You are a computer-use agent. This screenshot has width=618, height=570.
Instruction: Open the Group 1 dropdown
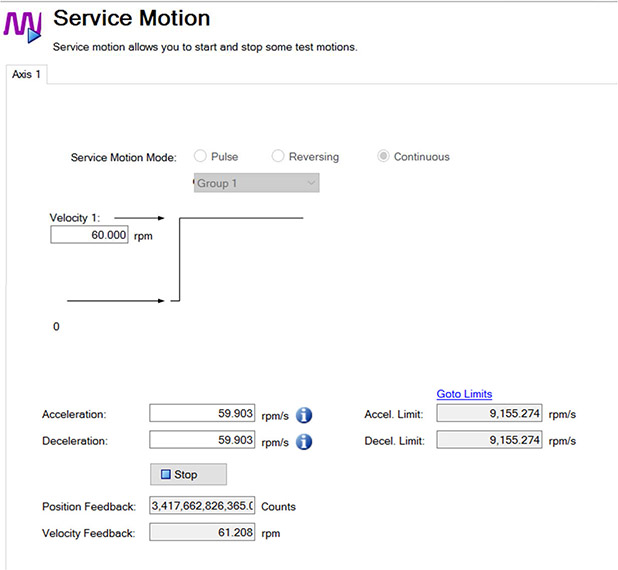pos(257,183)
